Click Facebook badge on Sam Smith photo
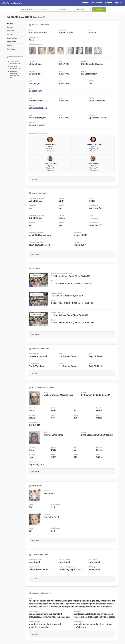This screenshot has height=644, width=125. (x=40, y=490)
